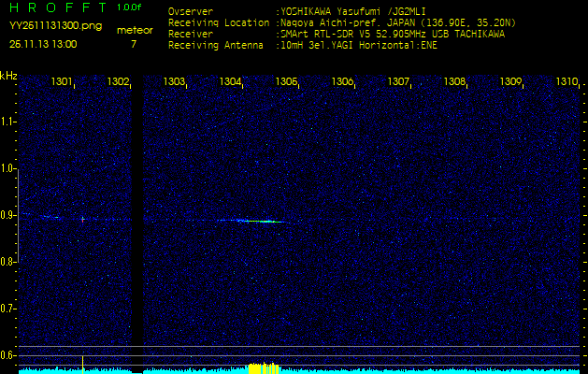Click the kHz axis unit label
This screenshot has height=374, width=588.
8,75
